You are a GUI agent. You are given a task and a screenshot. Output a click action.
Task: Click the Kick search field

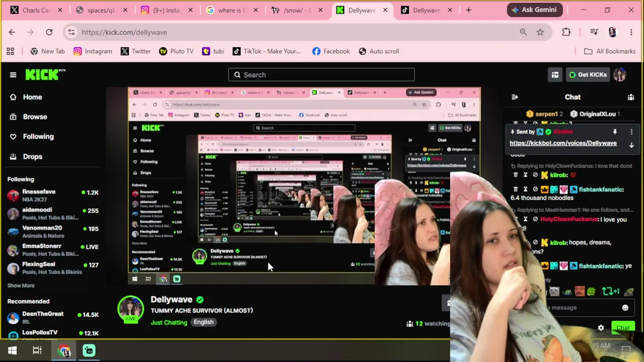coord(321,75)
